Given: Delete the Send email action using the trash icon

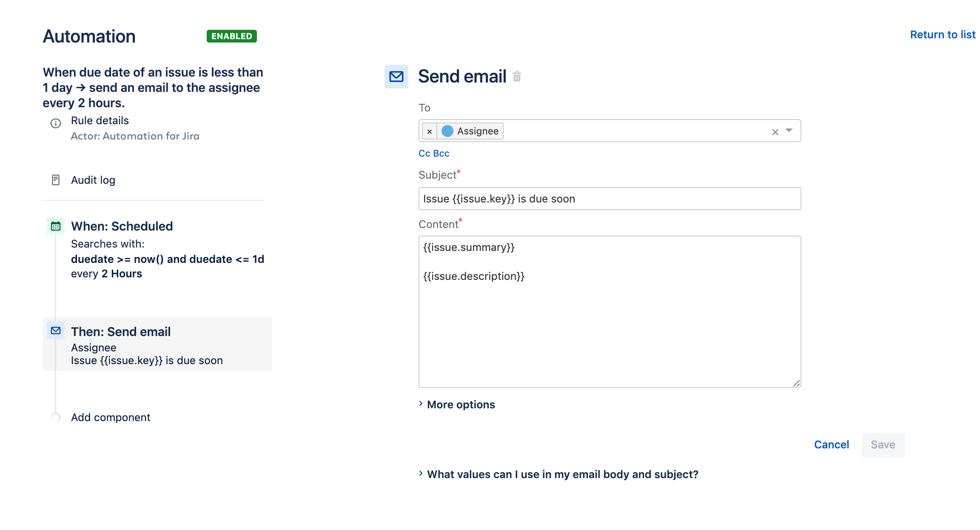Looking at the screenshot, I should click(x=517, y=77).
